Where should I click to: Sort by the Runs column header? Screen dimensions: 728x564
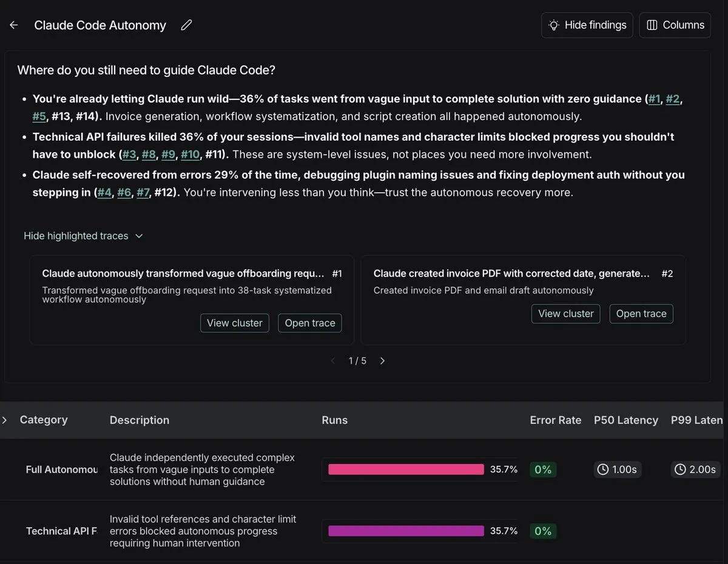pyautogui.click(x=335, y=420)
